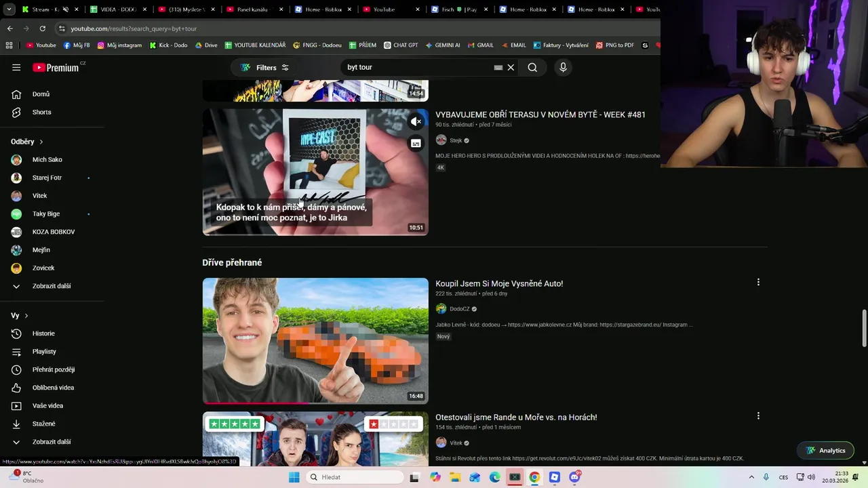The image size is (868, 488).
Task: Open the YouTube hamburger guide menu
Action: pyautogui.click(x=16, y=67)
